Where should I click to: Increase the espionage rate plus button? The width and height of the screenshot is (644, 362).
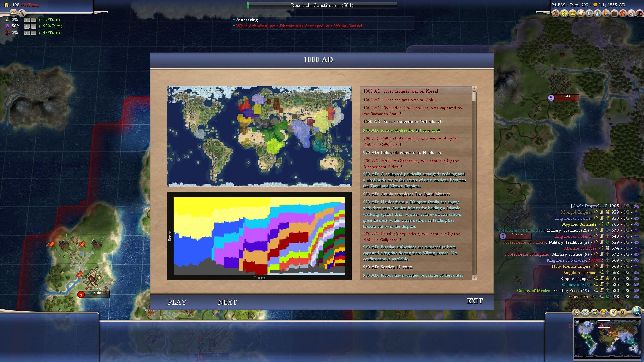[x=27, y=33]
